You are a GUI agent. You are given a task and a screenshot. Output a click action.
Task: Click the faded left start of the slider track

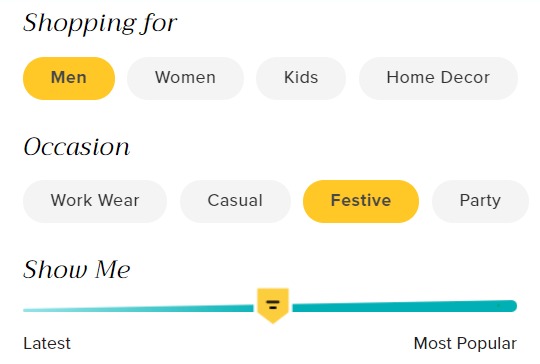point(31,310)
